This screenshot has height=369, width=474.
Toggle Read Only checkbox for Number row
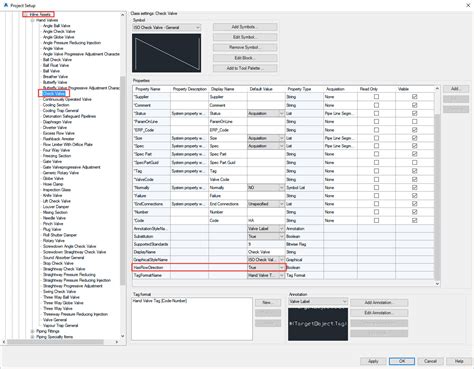tap(376, 212)
